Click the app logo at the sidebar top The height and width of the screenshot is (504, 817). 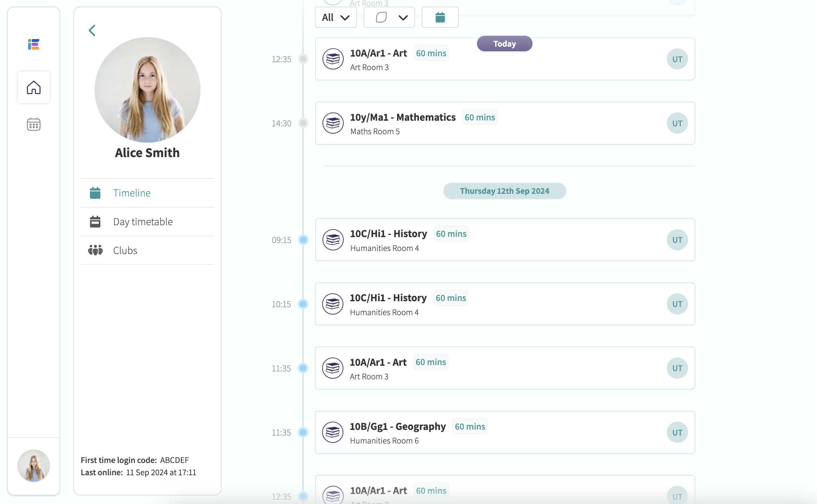(34, 44)
